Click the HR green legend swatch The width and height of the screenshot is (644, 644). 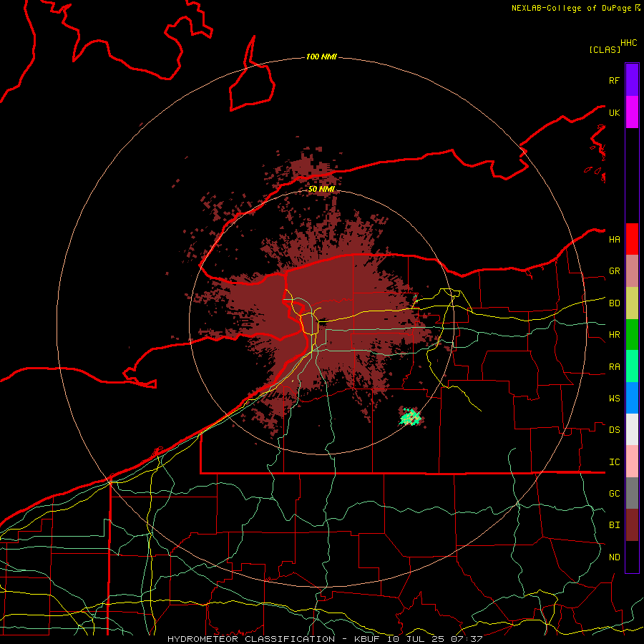pos(632,335)
